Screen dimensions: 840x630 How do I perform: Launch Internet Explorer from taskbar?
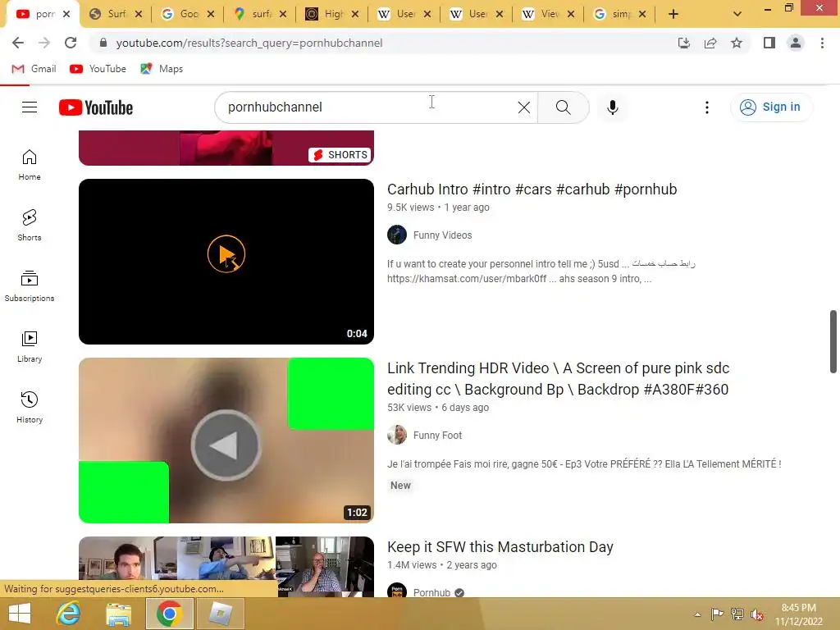(69, 614)
